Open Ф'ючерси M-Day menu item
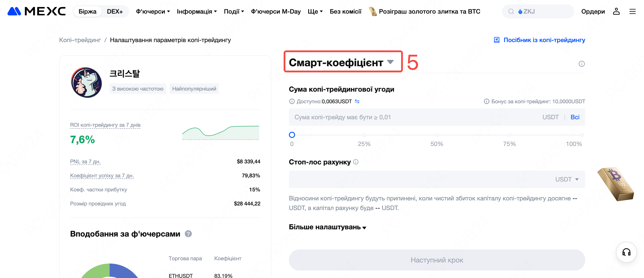 point(276,11)
